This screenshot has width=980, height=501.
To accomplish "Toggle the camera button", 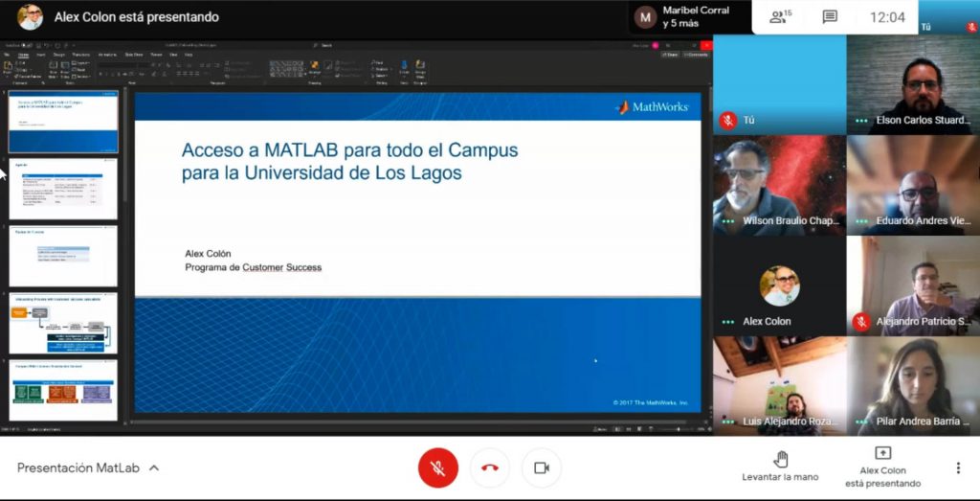I will pos(541,467).
